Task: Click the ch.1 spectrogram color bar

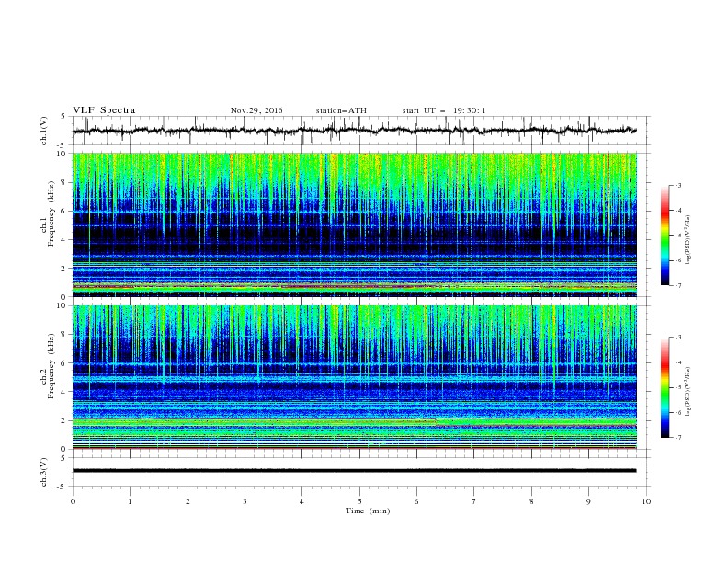Action: click(665, 236)
